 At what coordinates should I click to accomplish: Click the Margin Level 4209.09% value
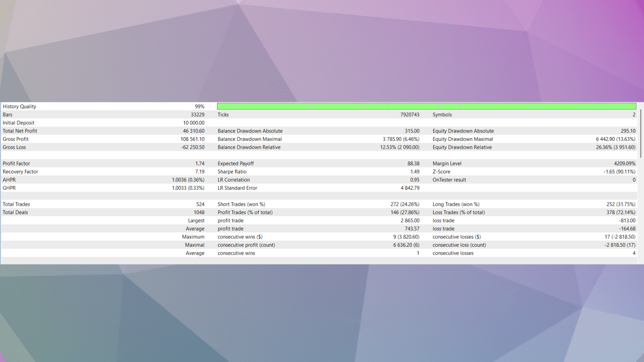point(625,164)
